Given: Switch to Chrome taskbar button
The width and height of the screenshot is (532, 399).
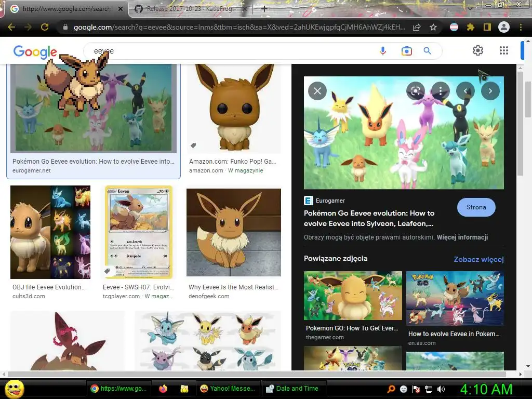Looking at the screenshot, I should coord(119,389).
